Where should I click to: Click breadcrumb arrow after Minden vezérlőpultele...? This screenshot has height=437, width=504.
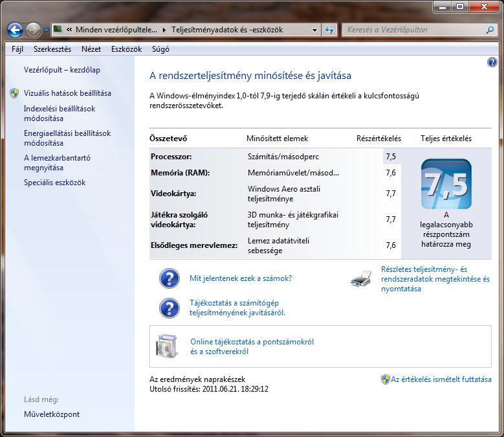pos(164,30)
